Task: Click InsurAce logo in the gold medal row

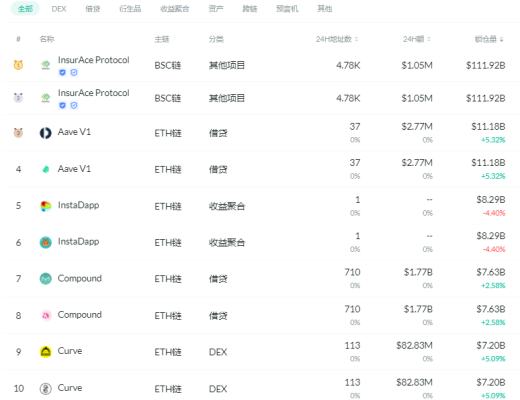Action: 46,65
